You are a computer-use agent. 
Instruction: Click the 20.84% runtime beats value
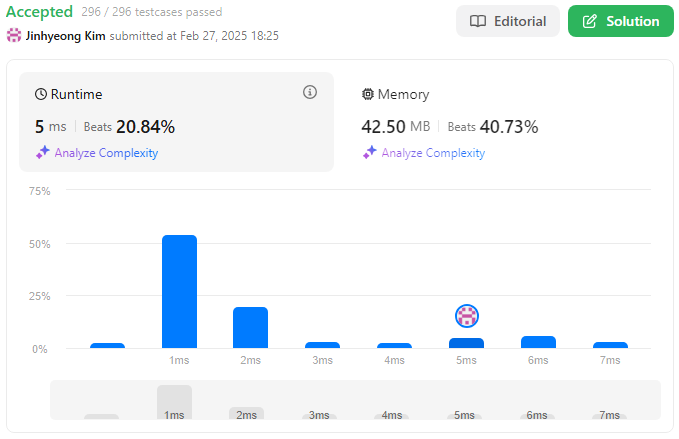click(146, 127)
